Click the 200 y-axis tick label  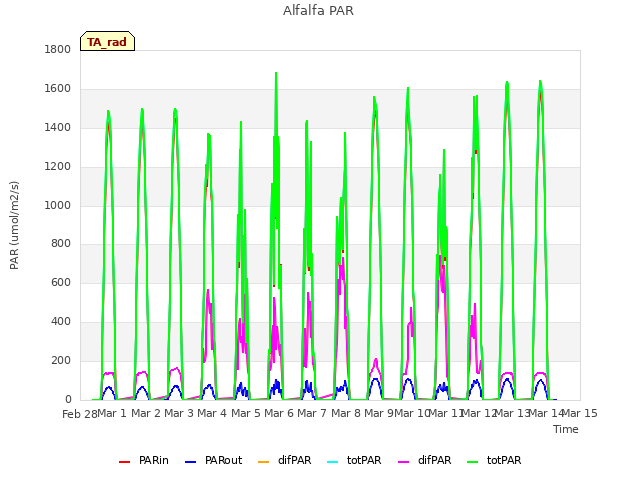click(x=61, y=360)
